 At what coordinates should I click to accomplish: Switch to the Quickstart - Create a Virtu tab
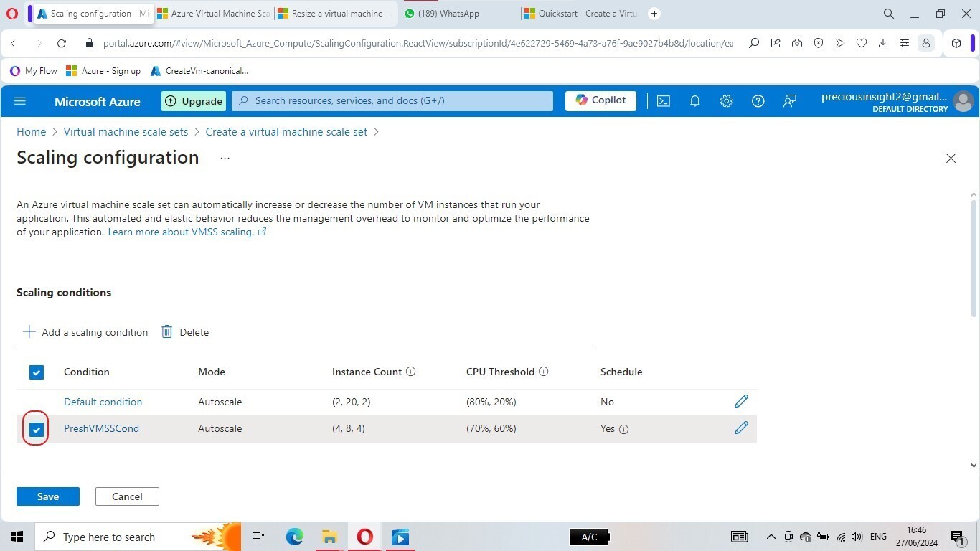[581, 14]
